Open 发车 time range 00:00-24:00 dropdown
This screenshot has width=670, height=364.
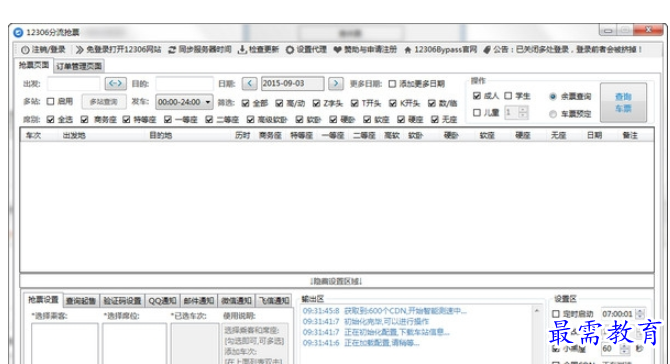[x=184, y=102]
